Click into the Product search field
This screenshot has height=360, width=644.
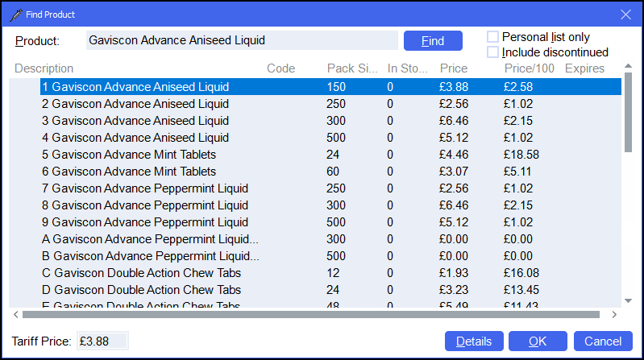coord(241,40)
